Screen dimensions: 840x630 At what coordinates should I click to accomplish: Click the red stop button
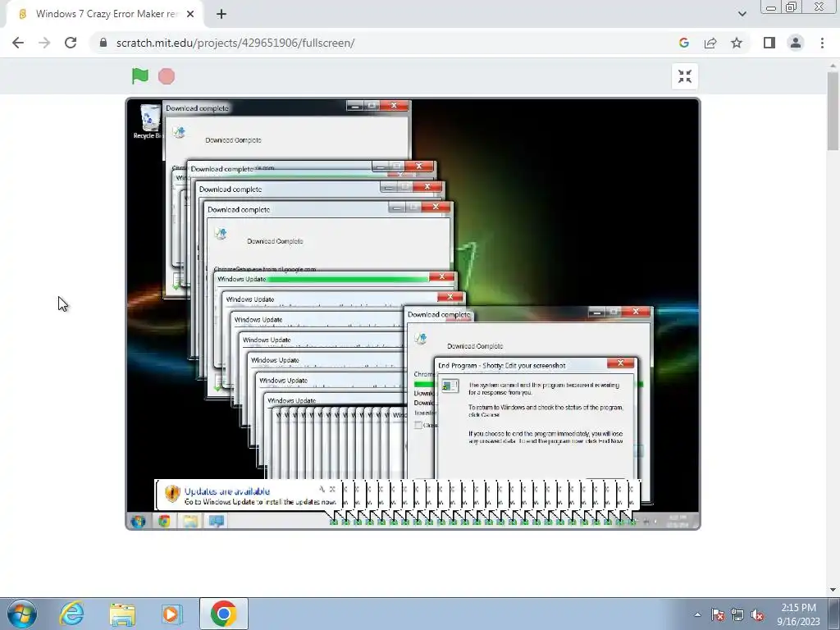(x=167, y=76)
